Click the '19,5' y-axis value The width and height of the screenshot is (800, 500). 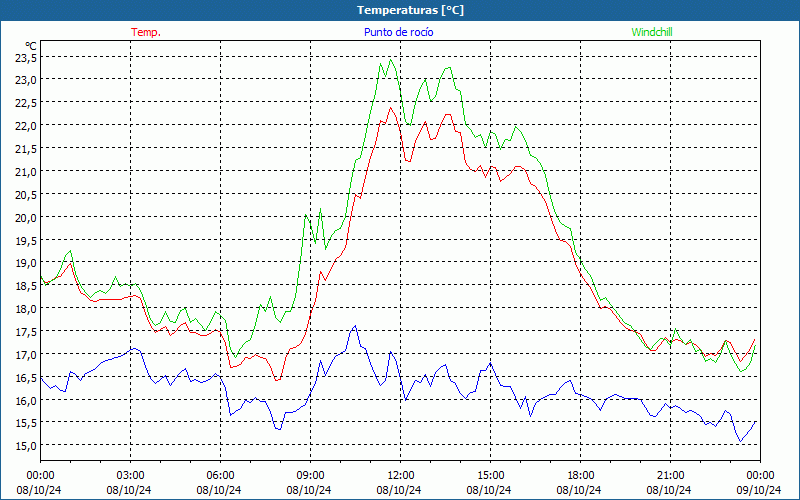click(x=26, y=241)
